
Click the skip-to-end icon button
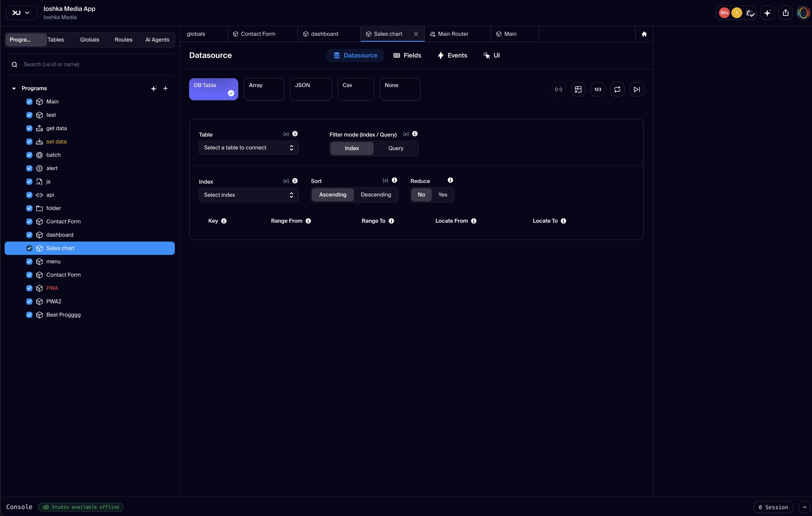637,89
